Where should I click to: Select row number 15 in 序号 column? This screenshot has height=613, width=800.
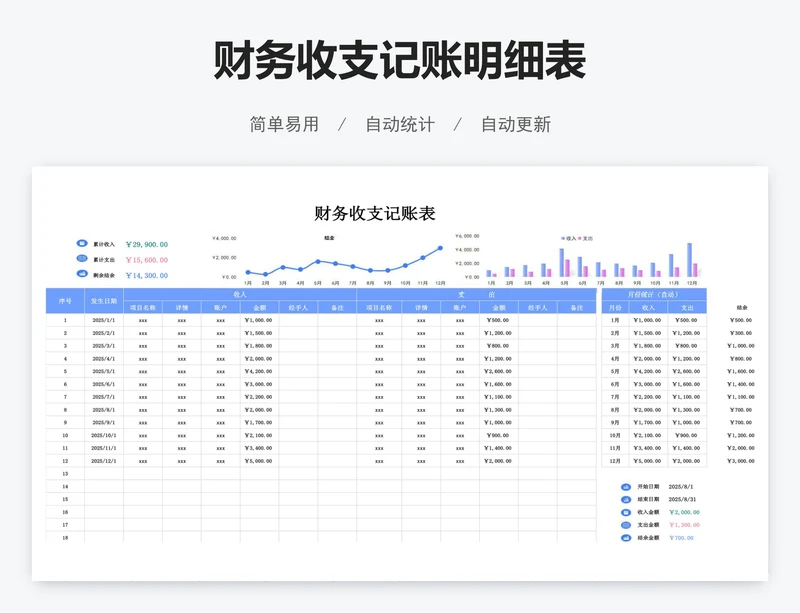pos(65,499)
